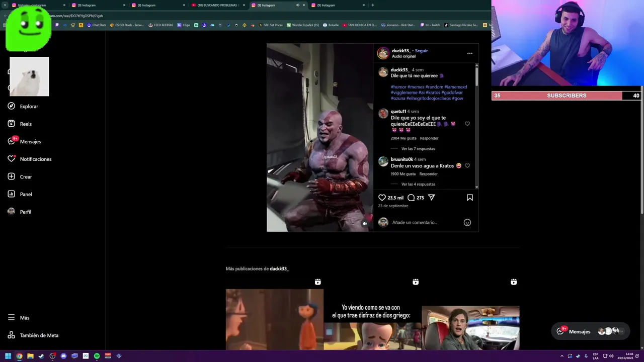
Task: Like quetu11's comment
Action: pyautogui.click(x=467, y=124)
